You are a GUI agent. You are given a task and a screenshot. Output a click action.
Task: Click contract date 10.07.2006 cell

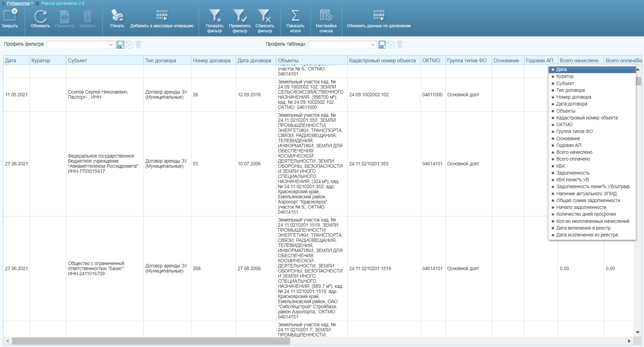(256, 164)
